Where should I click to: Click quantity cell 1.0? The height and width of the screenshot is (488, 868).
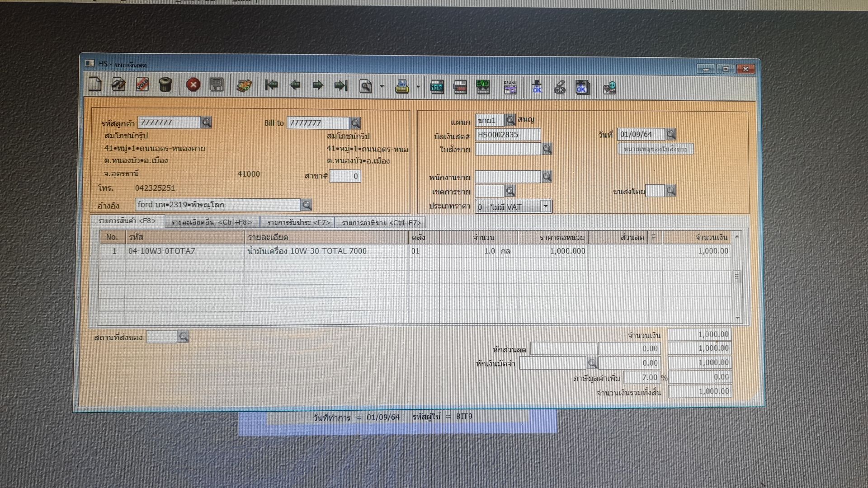(468, 251)
